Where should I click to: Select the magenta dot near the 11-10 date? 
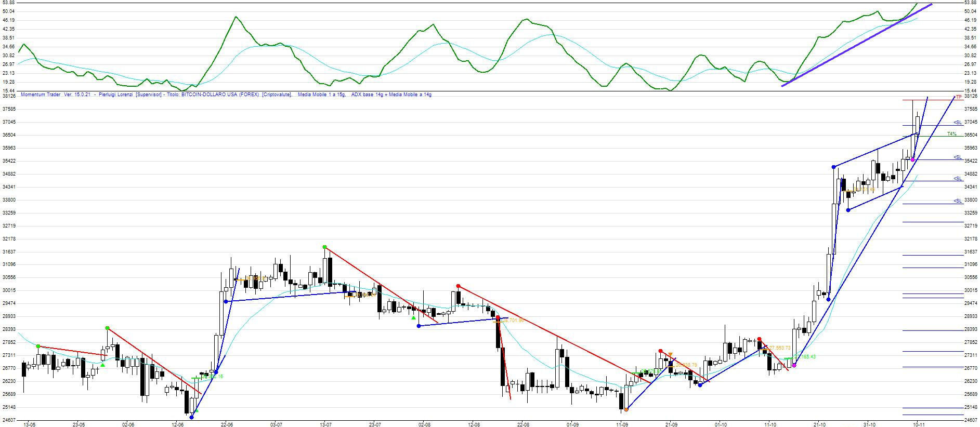794,366
